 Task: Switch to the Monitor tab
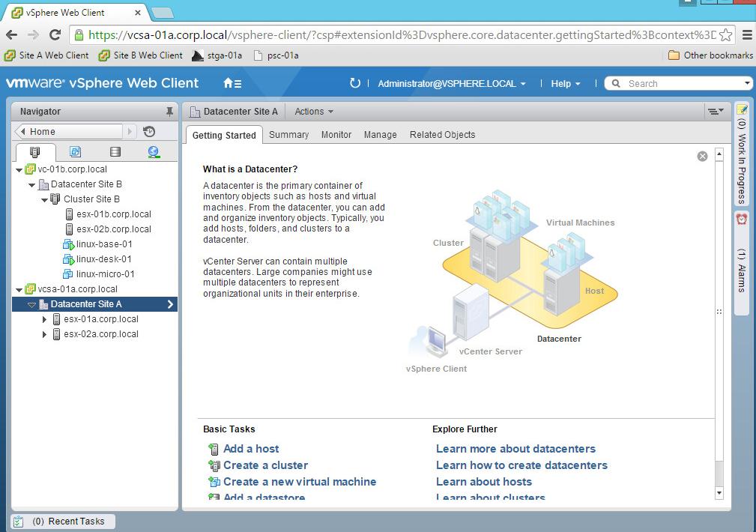click(x=336, y=135)
